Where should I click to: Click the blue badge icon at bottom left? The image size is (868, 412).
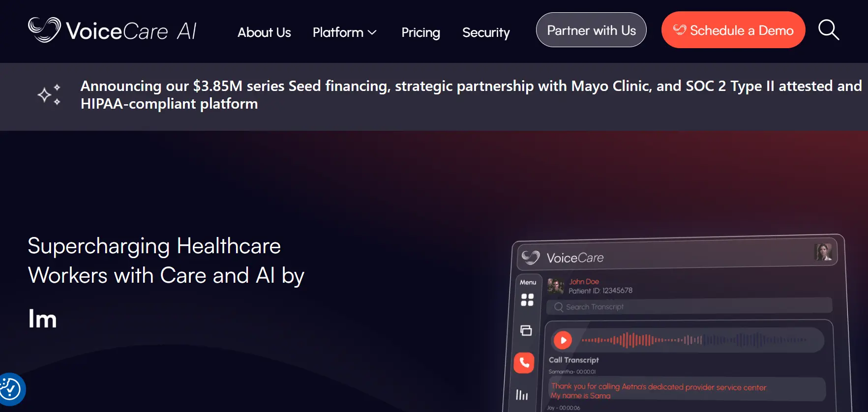pos(10,389)
